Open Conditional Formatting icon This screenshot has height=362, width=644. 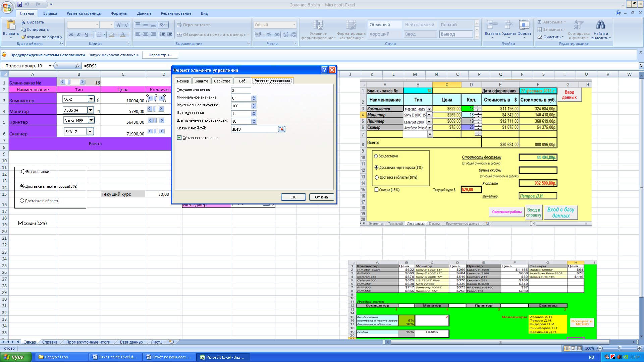318,25
